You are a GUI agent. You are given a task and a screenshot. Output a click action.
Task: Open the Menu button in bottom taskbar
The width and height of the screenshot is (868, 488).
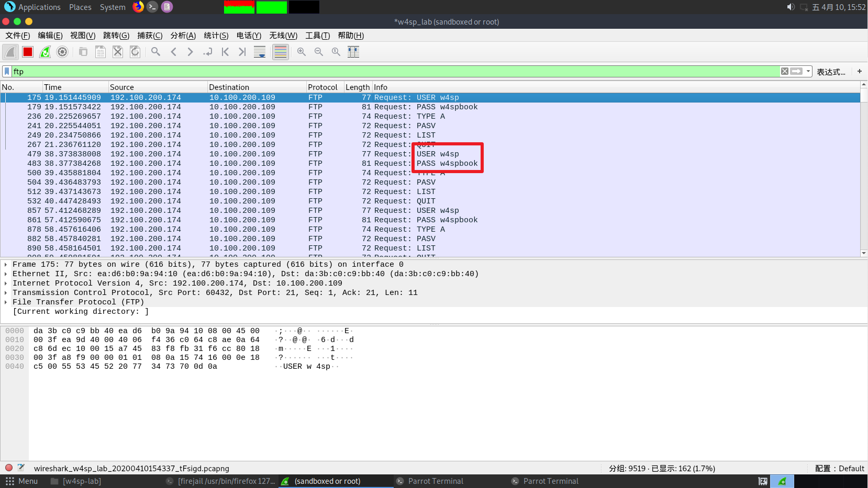tap(21, 481)
